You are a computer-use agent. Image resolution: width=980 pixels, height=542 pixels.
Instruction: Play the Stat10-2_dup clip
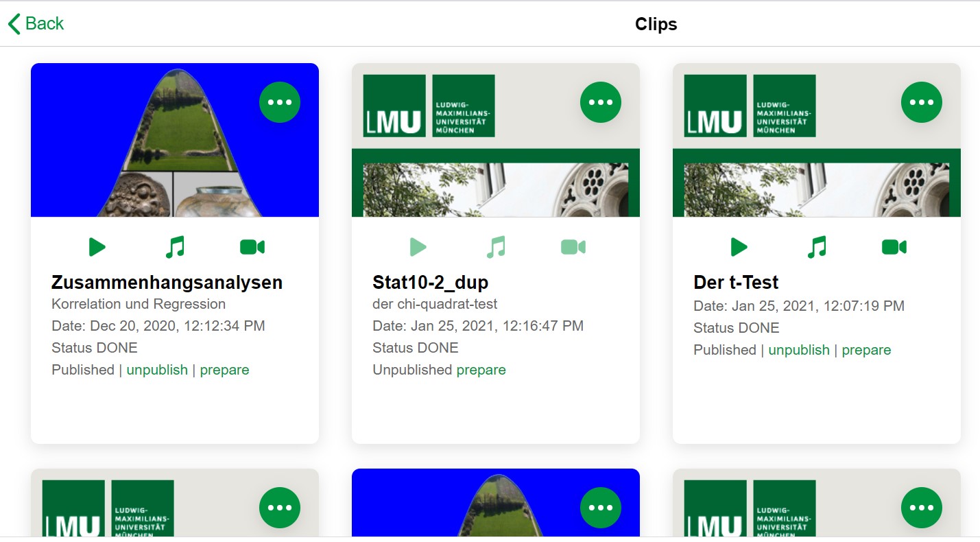tap(418, 247)
